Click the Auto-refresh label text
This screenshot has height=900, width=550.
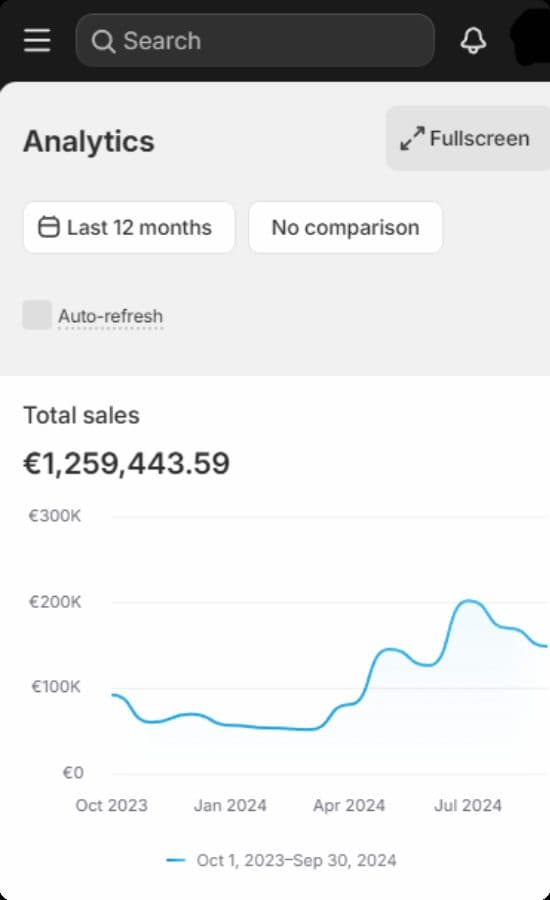[x=110, y=316]
